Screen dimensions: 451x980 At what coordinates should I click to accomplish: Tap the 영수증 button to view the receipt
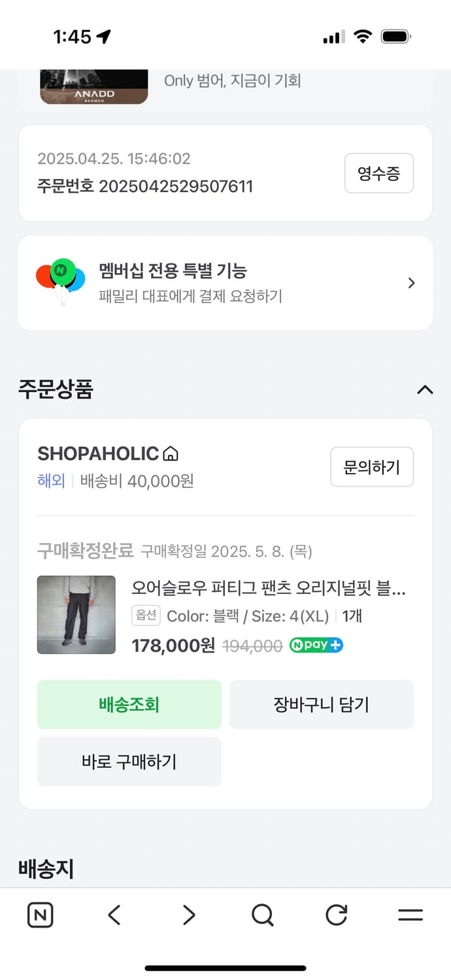pyautogui.click(x=379, y=173)
